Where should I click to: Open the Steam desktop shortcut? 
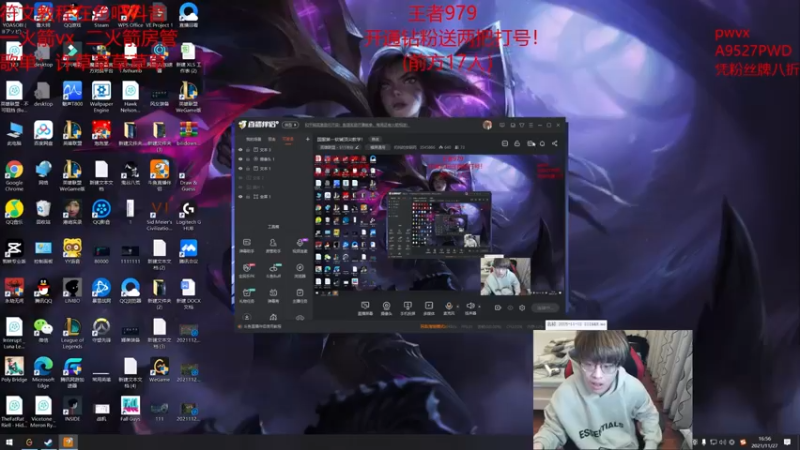coord(101,15)
